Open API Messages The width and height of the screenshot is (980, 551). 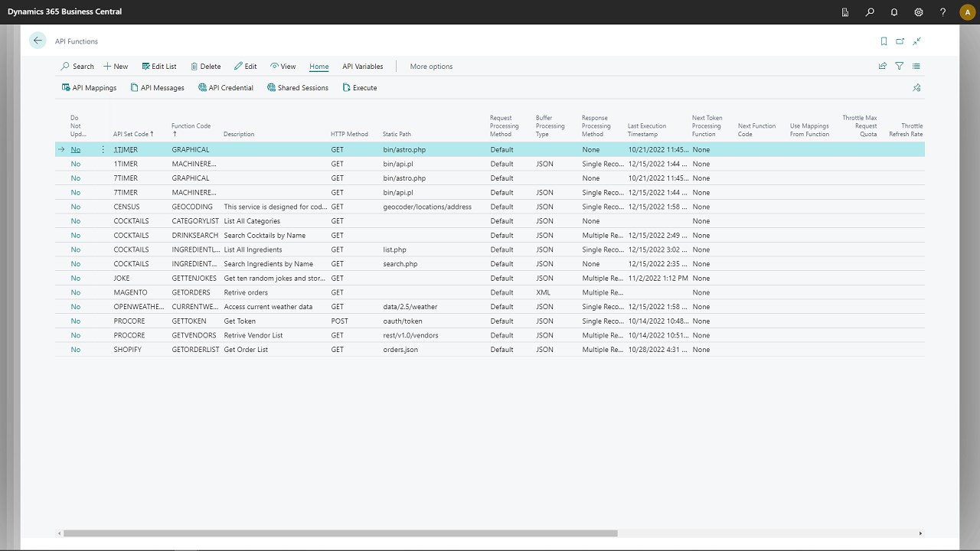click(x=157, y=88)
